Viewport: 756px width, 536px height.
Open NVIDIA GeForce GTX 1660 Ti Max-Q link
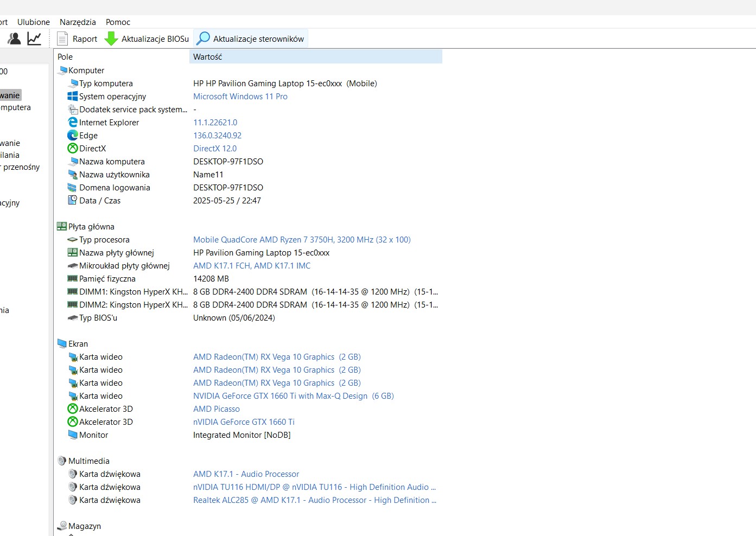click(294, 396)
